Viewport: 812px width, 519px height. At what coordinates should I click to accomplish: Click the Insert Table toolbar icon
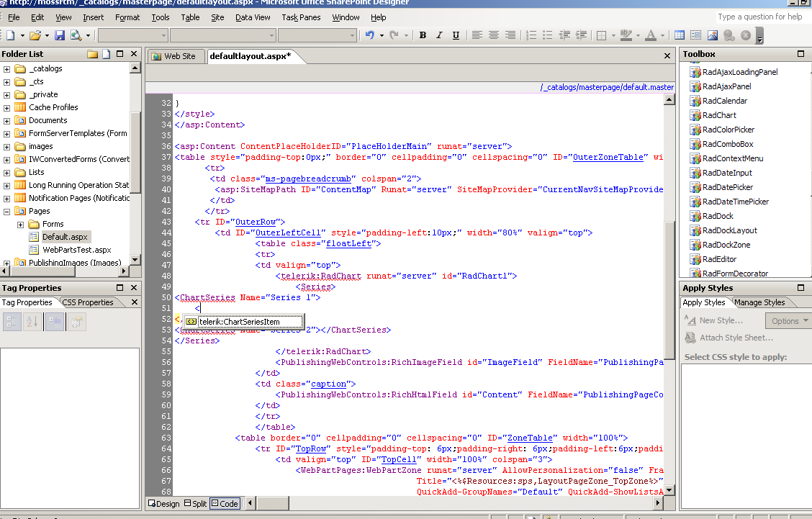(x=680, y=35)
